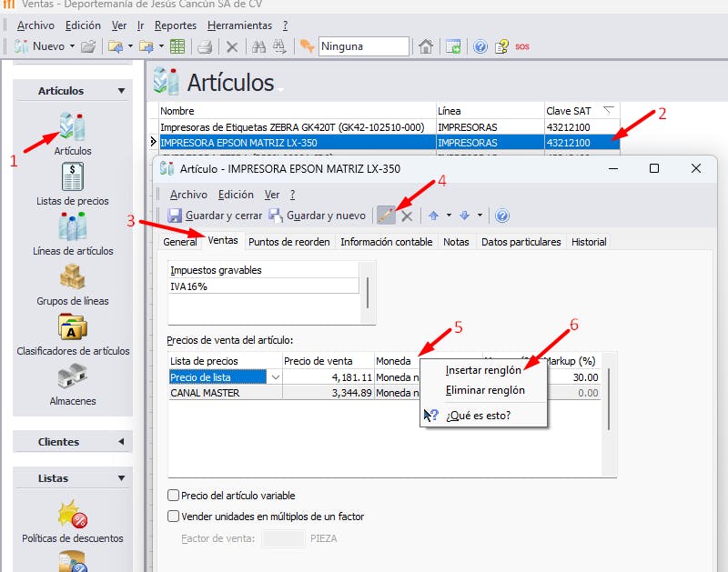The image size is (728, 572).
Task: Click the help icon in article window toolbar
Action: point(502,216)
